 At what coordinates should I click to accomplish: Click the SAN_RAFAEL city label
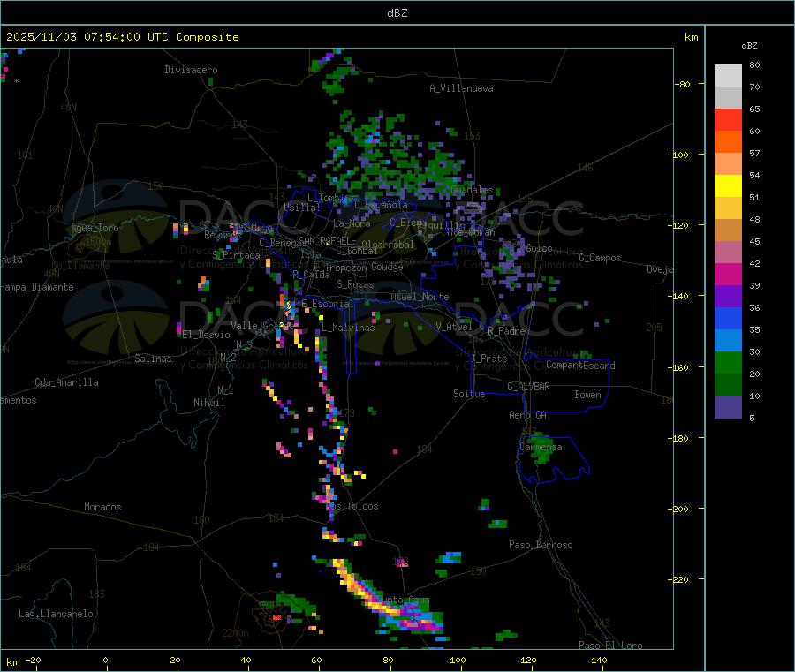click(x=323, y=240)
